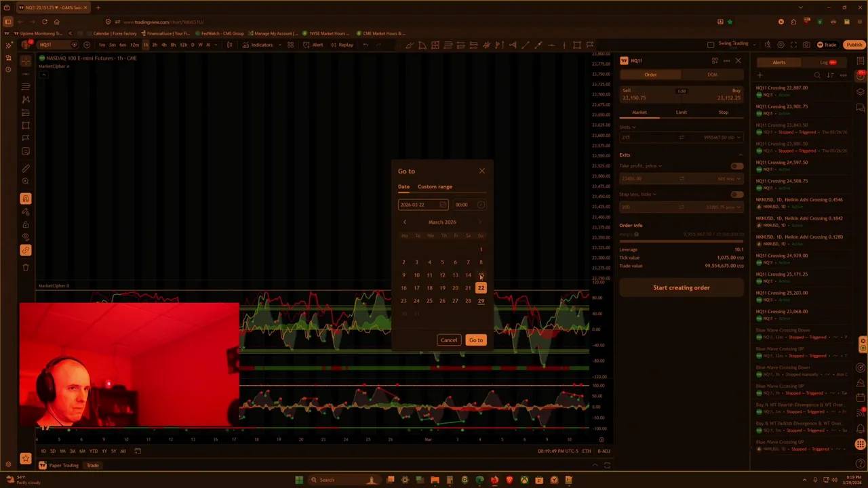Image resolution: width=868 pixels, height=488 pixels.
Task: Select the NQ1! Crossing 22,887.00 alert
Action: point(802,91)
